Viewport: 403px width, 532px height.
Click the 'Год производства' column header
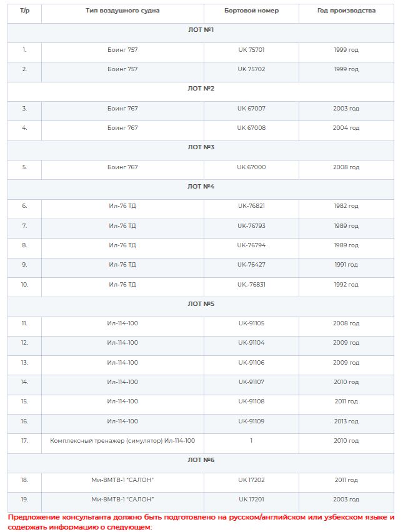(x=346, y=11)
